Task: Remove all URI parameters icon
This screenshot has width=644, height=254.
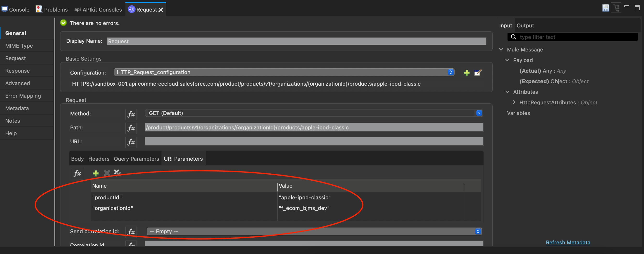Action: coord(118,173)
